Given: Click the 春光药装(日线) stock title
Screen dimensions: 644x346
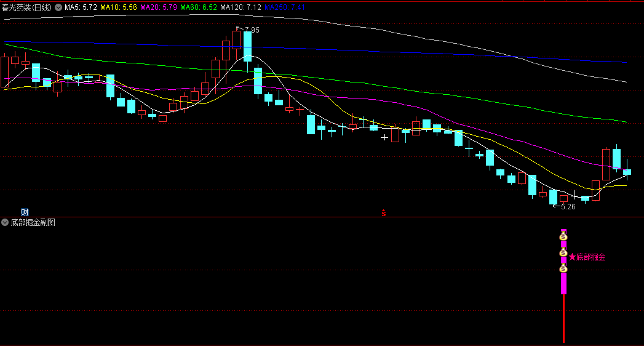Looking at the screenshot, I should [x=26, y=7].
